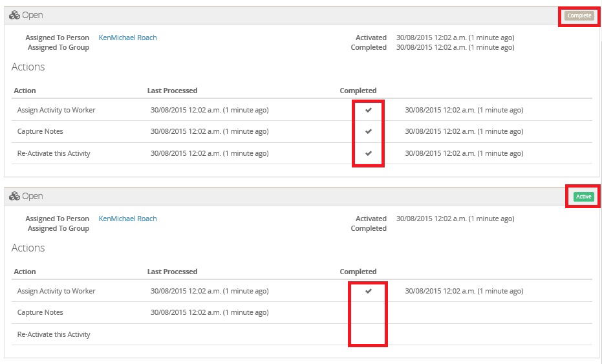Click the checkmark for Capture Notes in the Complete panel
Image resolution: width=602 pixels, height=364 pixels.
tap(369, 132)
